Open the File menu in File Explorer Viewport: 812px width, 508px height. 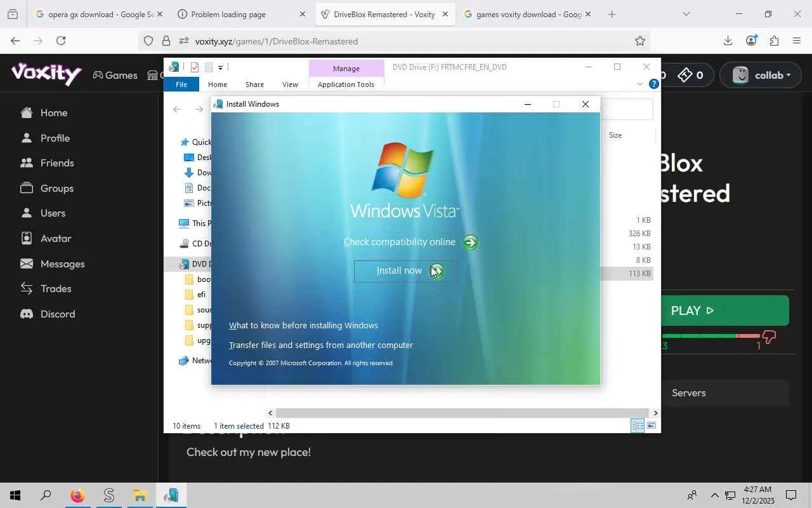point(181,84)
